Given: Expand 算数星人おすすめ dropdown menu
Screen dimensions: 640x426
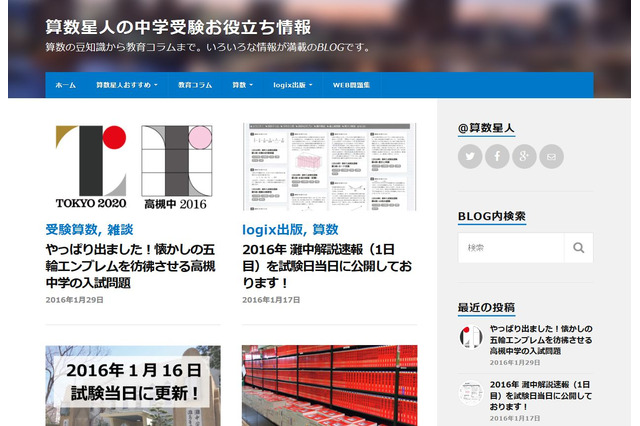Looking at the screenshot, I should [127, 85].
